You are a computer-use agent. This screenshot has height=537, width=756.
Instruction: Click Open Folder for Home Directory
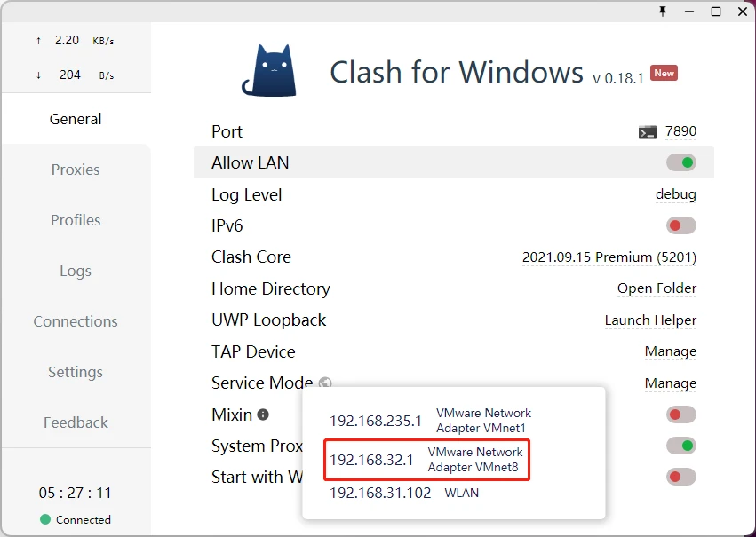[x=657, y=288]
